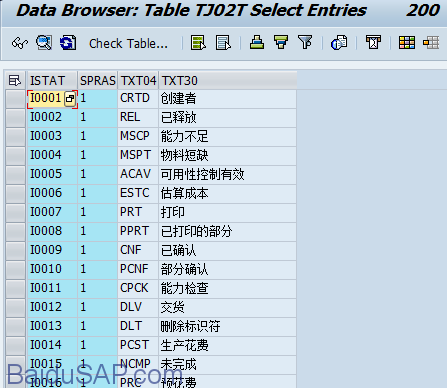This screenshot has height=388, width=447.
Task: Click the cell I0010
Action: 52,270
